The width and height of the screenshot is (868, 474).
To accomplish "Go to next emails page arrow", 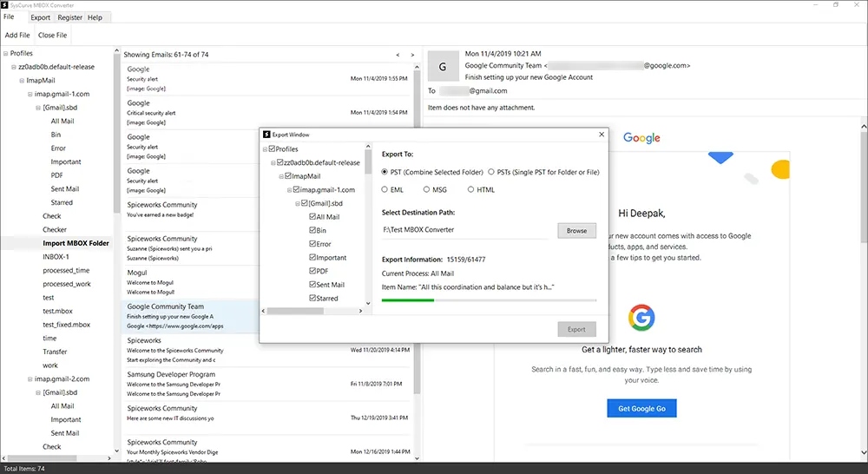I will [x=412, y=55].
